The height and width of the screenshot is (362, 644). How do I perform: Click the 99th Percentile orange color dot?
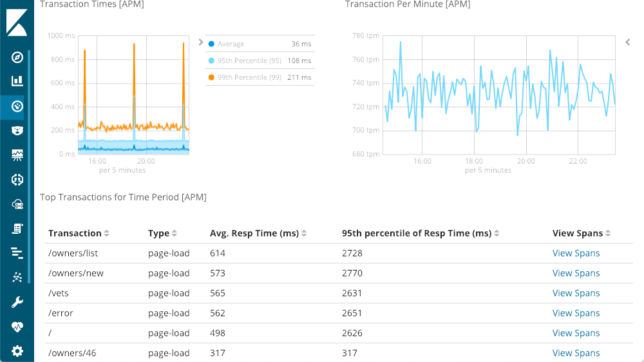point(211,77)
